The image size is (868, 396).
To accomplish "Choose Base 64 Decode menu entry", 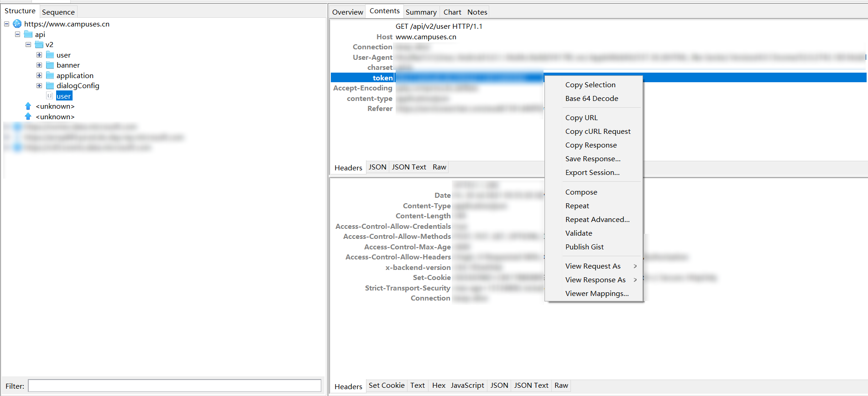I will (x=594, y=98).
